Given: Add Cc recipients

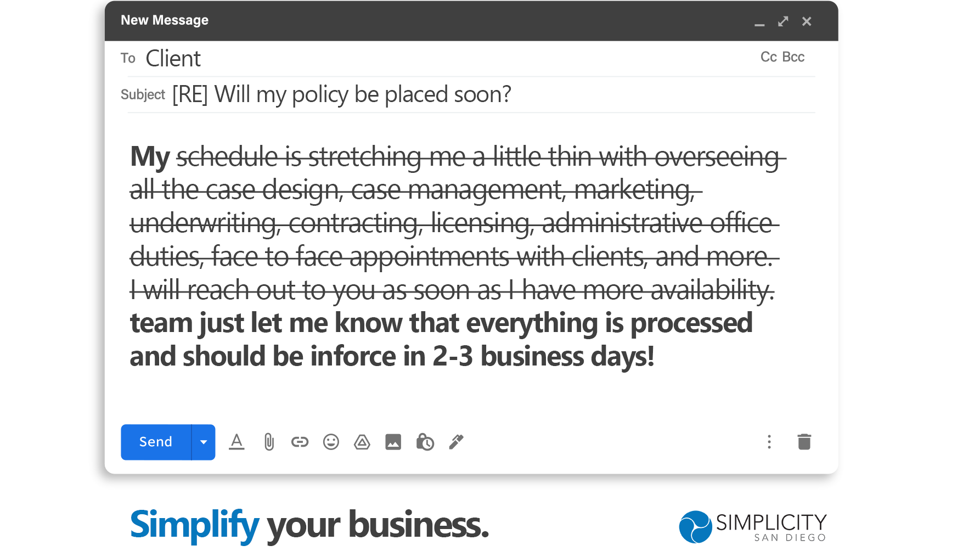Looking at the screenshot, I should click(x=768, y=57).
